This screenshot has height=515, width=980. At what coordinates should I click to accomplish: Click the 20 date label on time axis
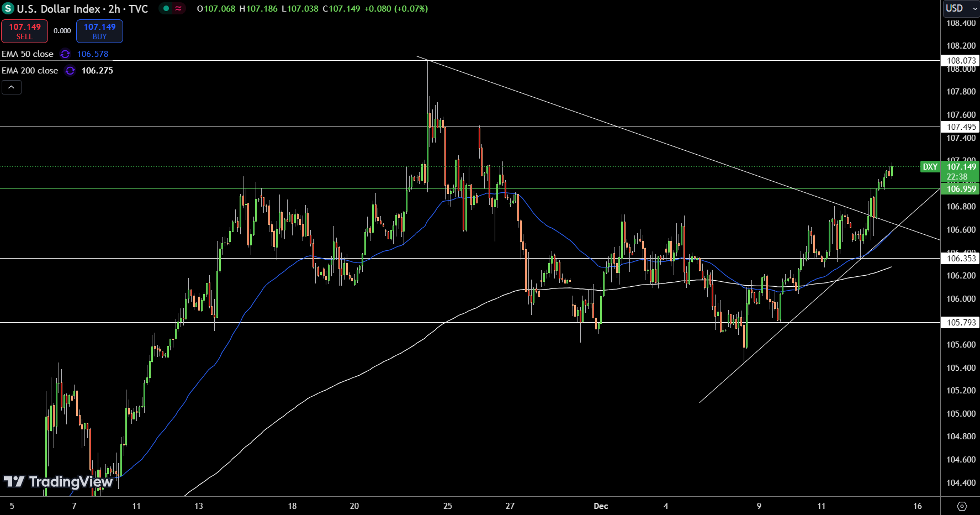pyautogui.click(x=354, y=506)
